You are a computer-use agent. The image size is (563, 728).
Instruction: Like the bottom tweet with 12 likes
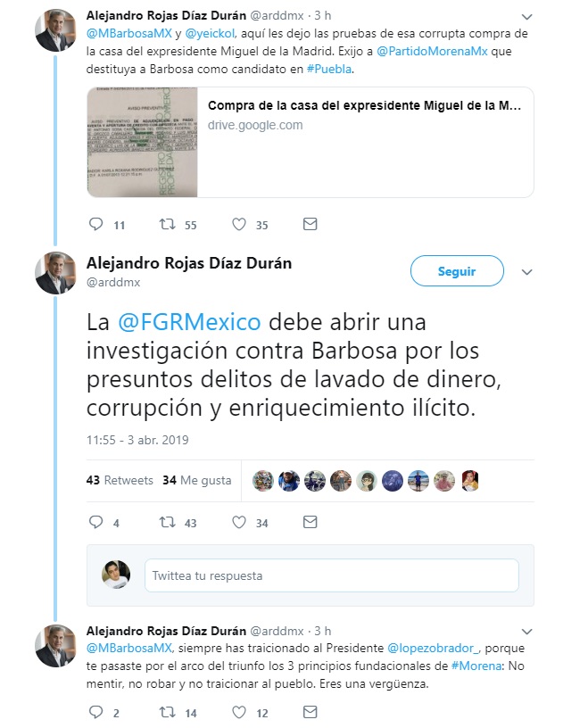239,712
